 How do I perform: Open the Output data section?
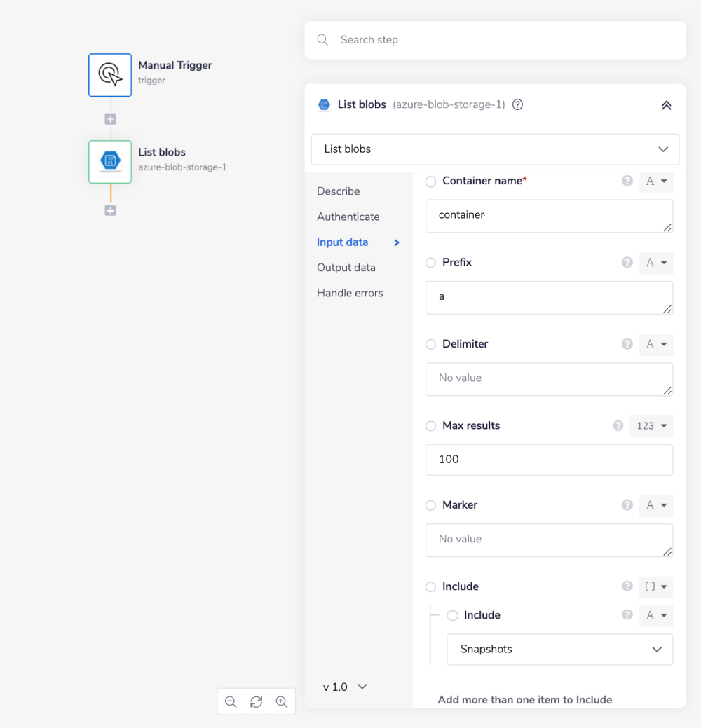346,268
